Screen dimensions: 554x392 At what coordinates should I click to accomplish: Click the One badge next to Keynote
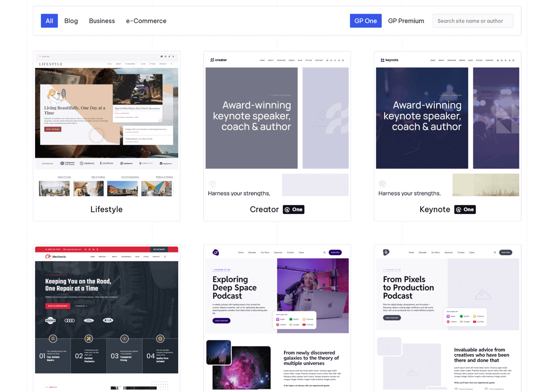(465, 209)
